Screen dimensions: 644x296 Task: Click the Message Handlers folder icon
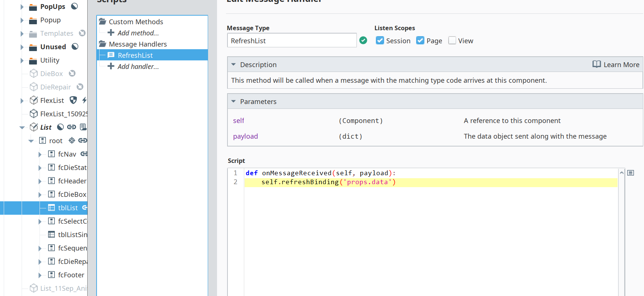(x=103, y=44)
